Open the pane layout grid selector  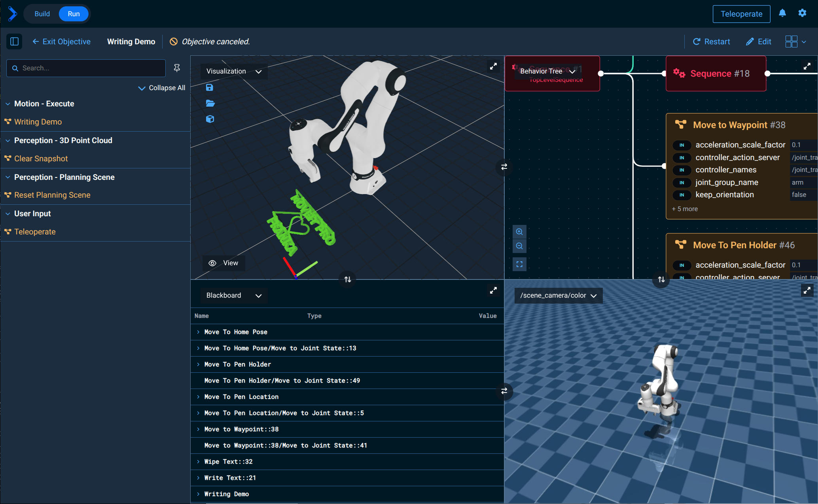[795, 42]
